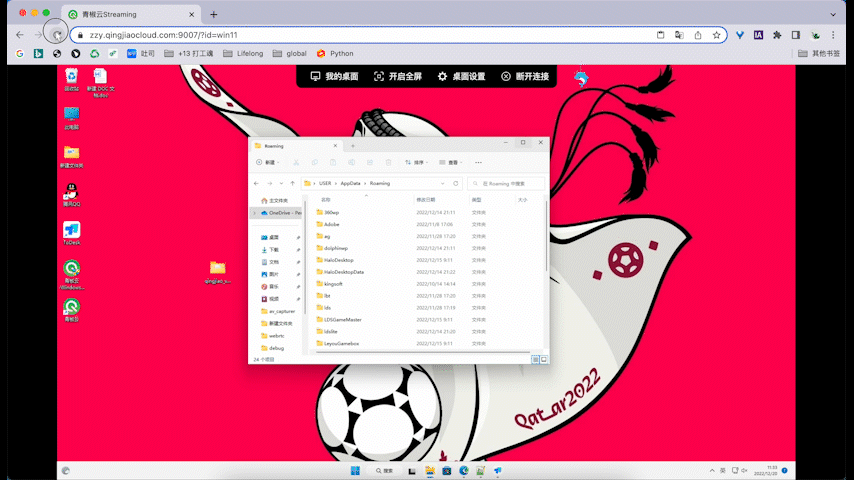Select the 此电脑 desktop icon

point(71,118)
